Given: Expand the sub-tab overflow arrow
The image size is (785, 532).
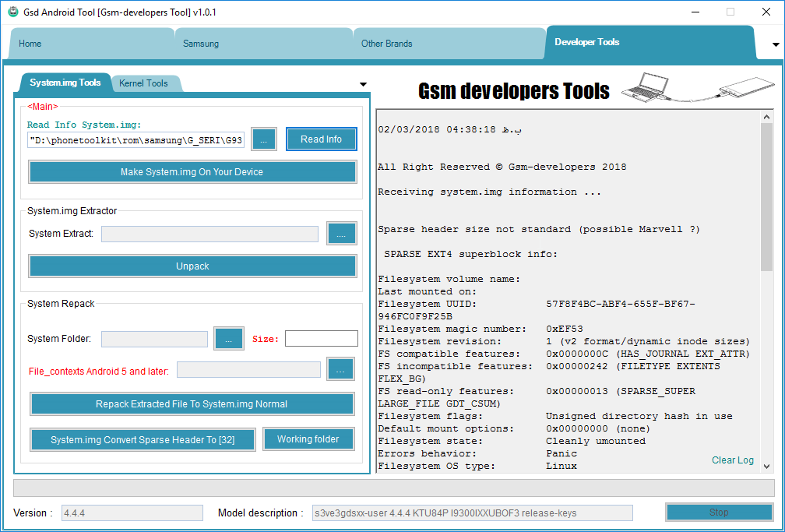Looking at the screenshot, I should (x=363, y=84).
